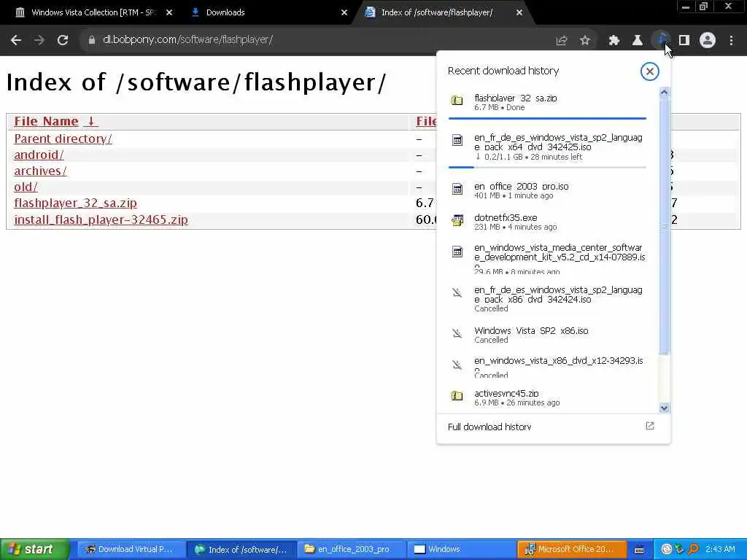This screenshot has width=747, height=560.
Task: Close the Index of /software/flashplayer/ tab
Action: click(519, 13)
